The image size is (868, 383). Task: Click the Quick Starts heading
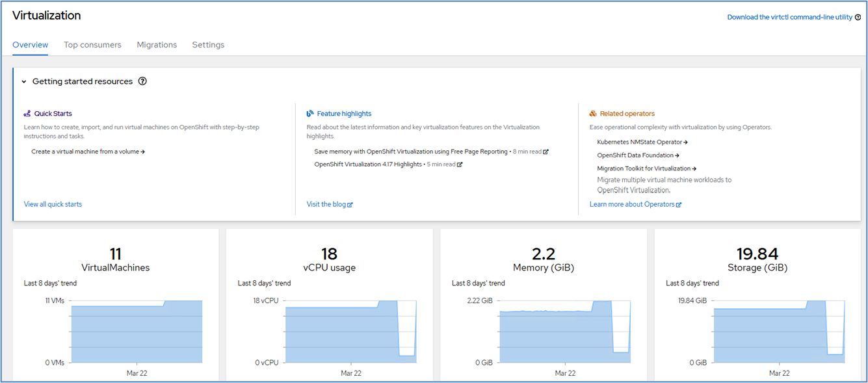click(x=53, y=114)
